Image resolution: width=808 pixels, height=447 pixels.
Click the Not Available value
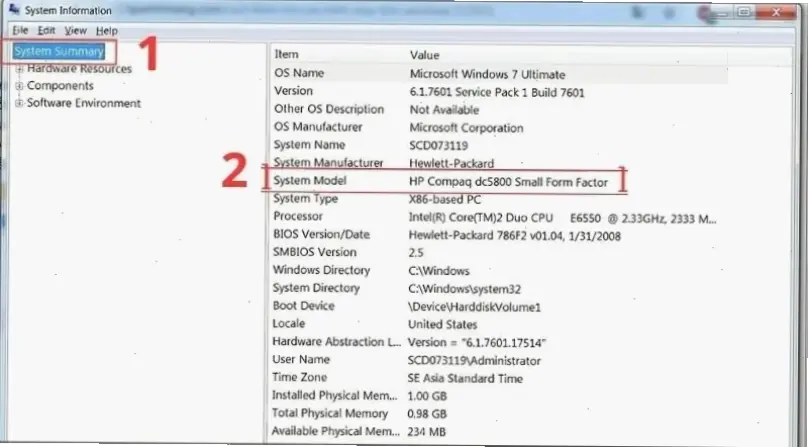coord(444,110)
